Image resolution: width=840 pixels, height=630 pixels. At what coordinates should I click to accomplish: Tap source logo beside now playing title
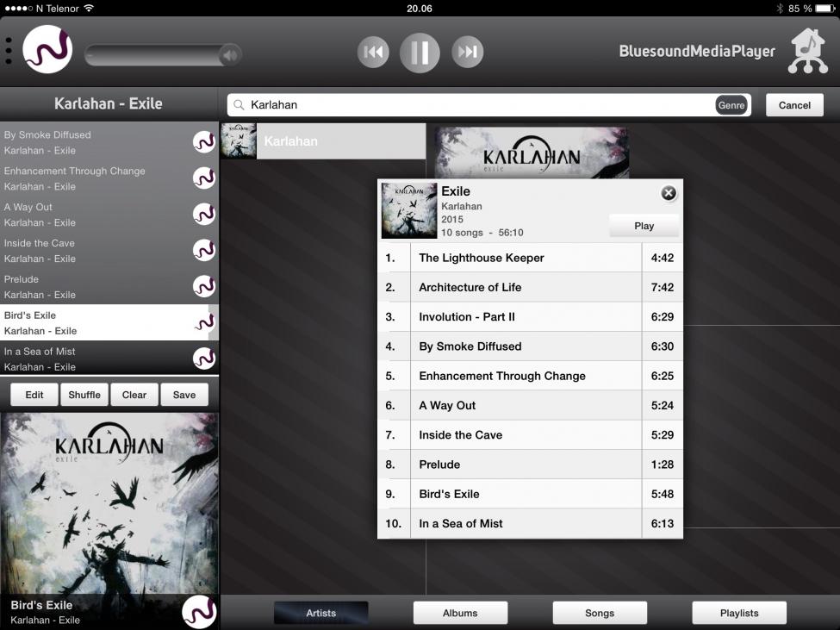coord(199,611)
